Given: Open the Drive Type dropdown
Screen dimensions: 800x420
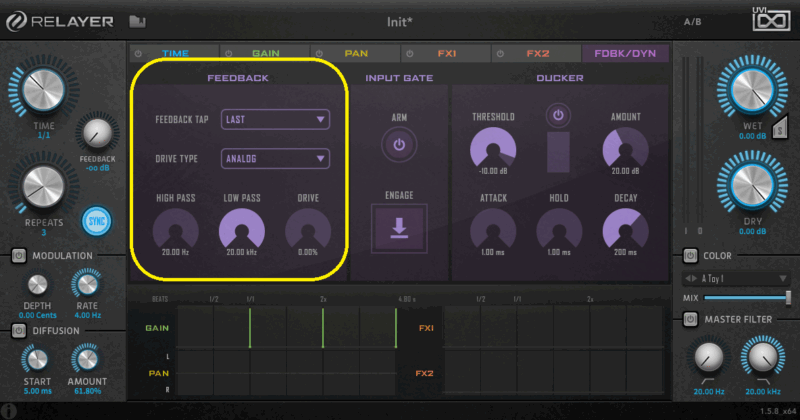Looking at the screenshot, I should (x=276, y=158).
